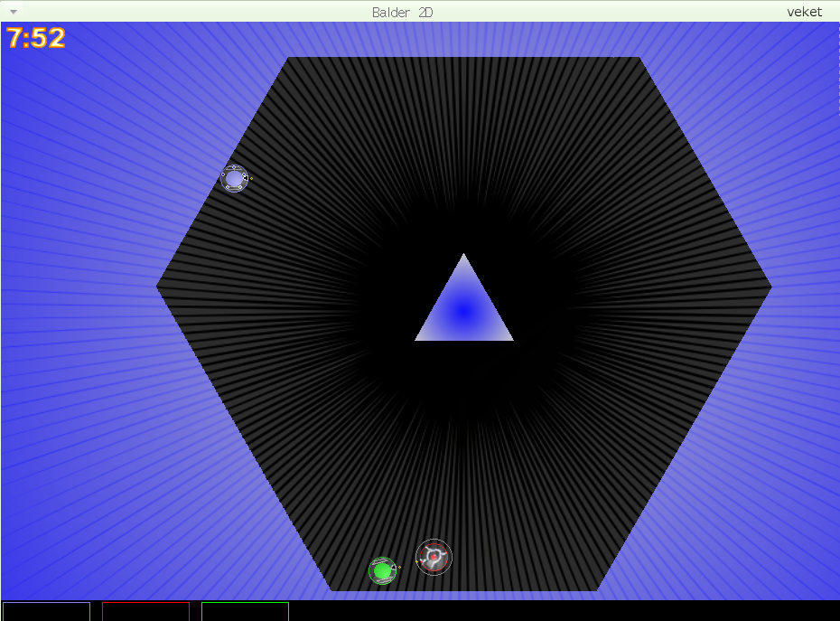Image resolution: width=840 pixels, height=621 pixels.
Task: Open the window menu arrow in the title bar
Action: tap(14, 12)
